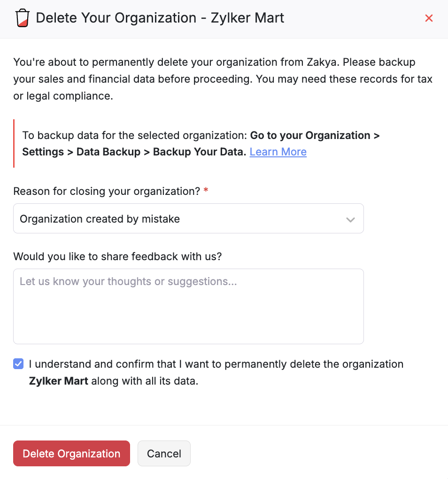448x479 pixels.
Task: Click the 'Would you like to share feedback' label
Action: click(x=117, y=256)
